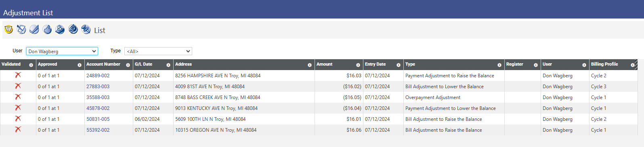Select the pencil edit adjustment icon
Image resolution: width=644 pixels, height=147 pixels.
tap(21, 29)
